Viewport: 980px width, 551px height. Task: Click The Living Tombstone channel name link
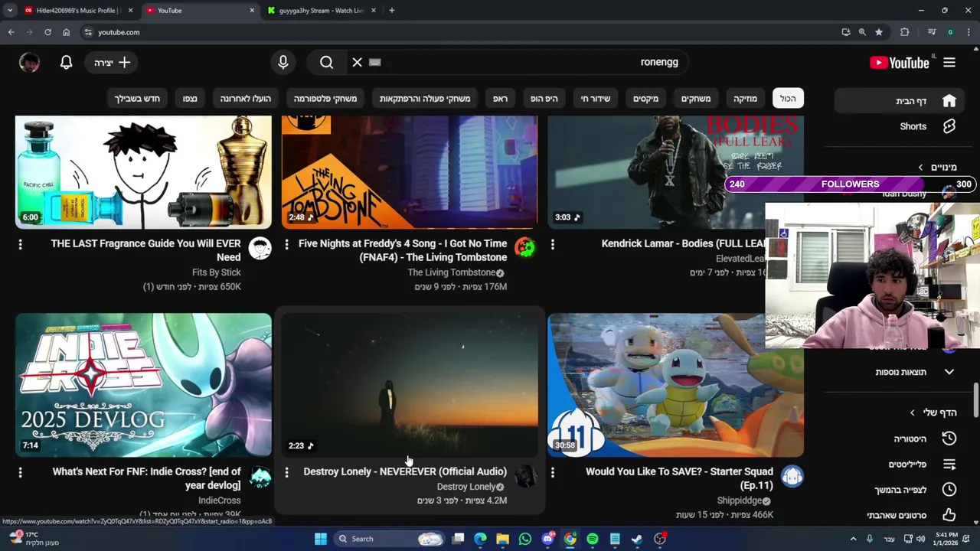452,272
